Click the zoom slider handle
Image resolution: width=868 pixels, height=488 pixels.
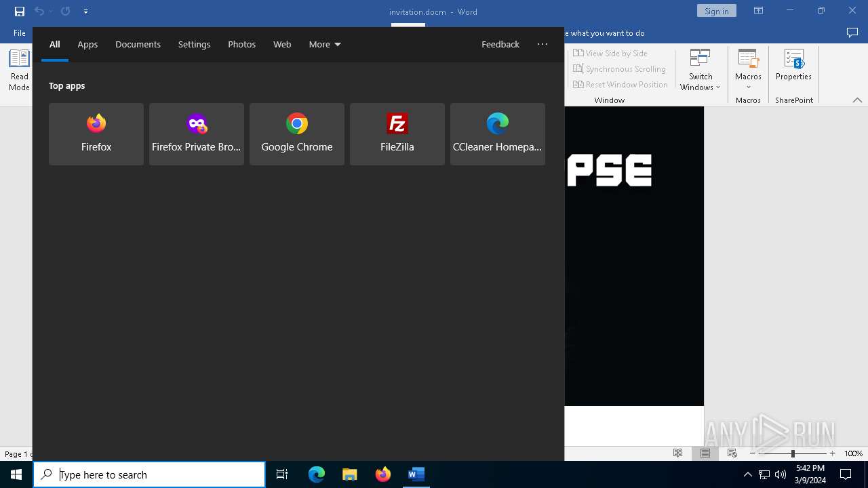click(793, 453)
